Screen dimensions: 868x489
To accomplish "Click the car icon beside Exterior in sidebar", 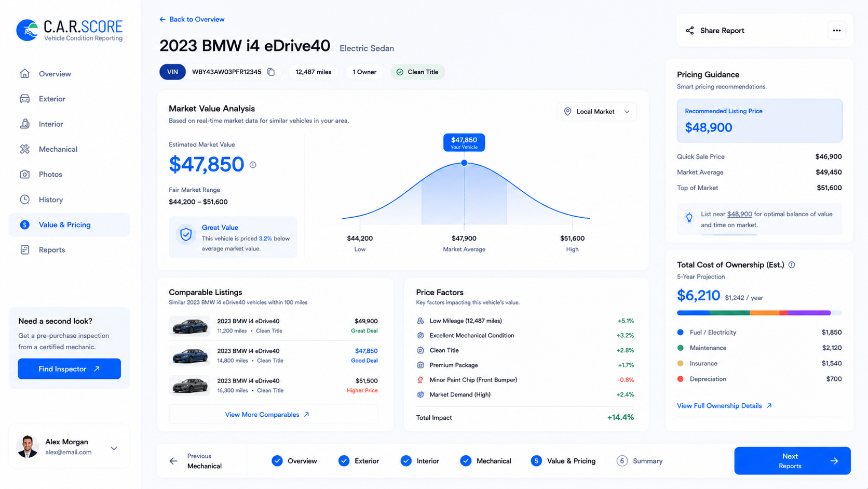I will [25, 99].
